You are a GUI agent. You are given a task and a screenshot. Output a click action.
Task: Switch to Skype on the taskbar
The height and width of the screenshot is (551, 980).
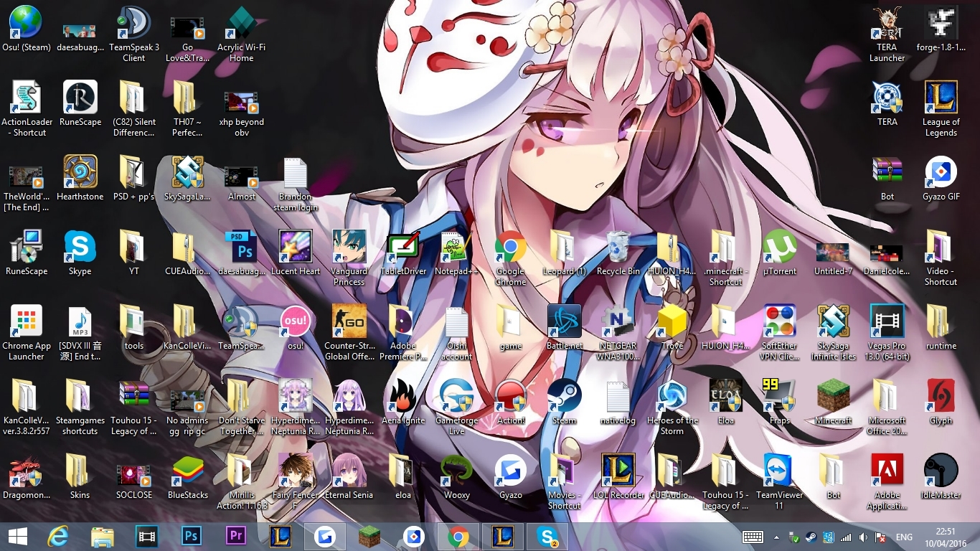(547, 537)
